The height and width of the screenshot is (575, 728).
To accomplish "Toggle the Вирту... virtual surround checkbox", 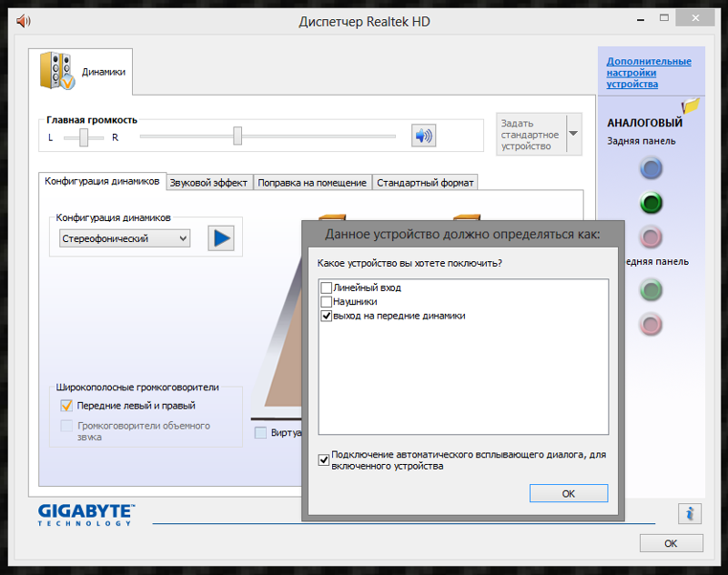I will click(260, 432).
